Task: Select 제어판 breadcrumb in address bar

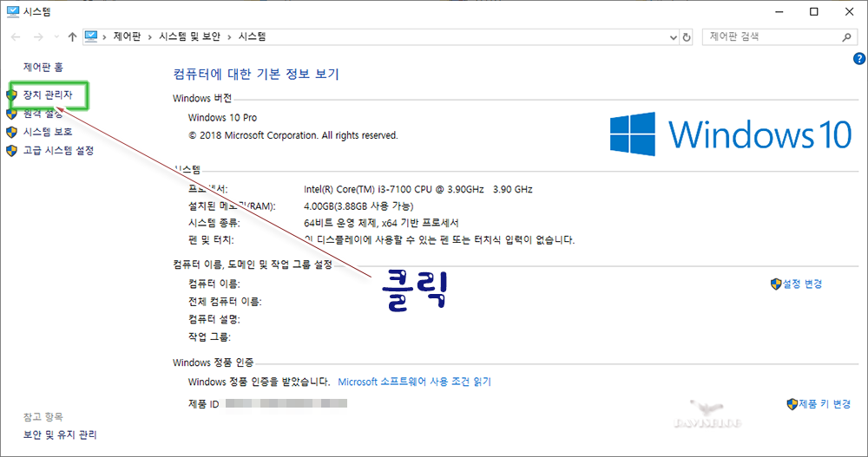Action: click(x=127, y=36)
